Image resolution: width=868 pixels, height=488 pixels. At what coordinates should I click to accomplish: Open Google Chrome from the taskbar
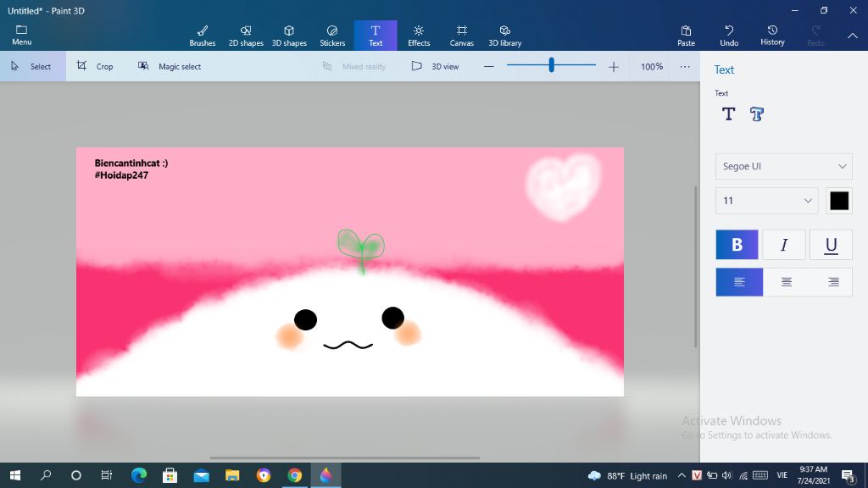tap(294, 475)
